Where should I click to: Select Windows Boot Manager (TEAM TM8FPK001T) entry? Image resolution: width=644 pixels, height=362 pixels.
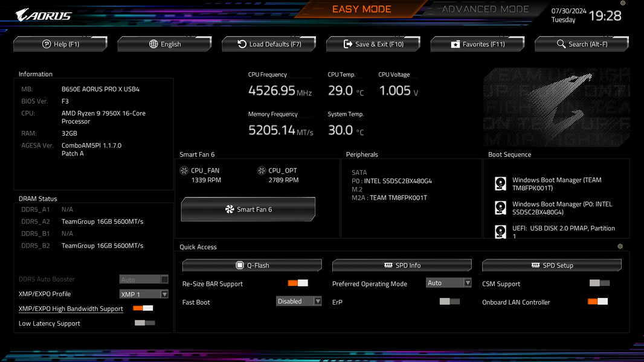[556, 183]
